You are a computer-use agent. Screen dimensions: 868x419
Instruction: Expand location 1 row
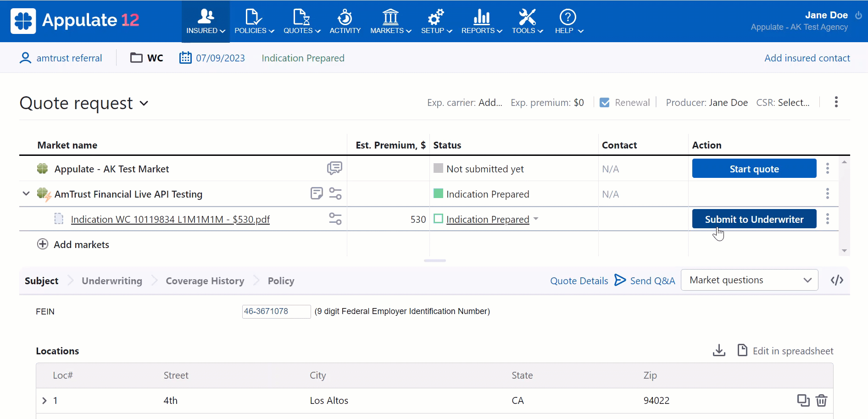(x=45, y=401)
